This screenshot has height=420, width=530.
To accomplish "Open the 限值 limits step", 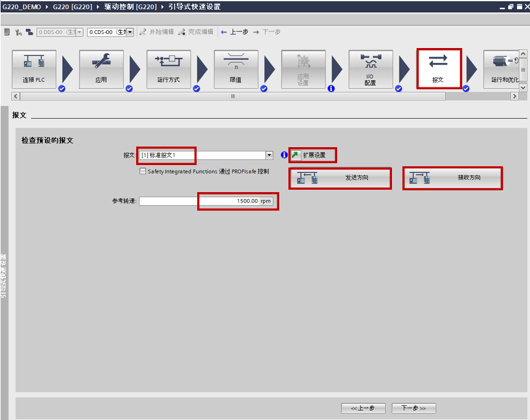I will [235, 69].
